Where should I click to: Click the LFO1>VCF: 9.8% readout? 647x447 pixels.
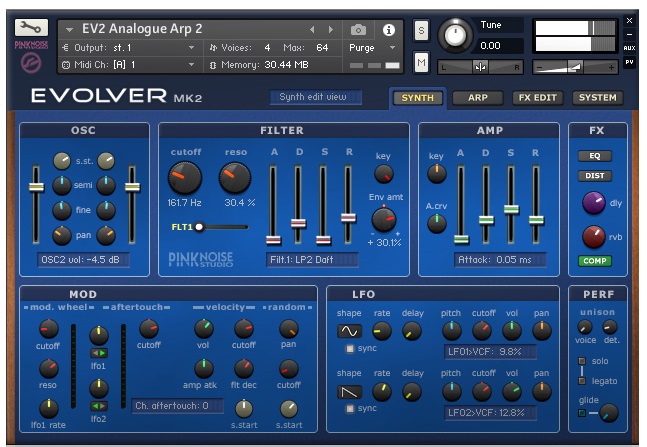(490, 352)
